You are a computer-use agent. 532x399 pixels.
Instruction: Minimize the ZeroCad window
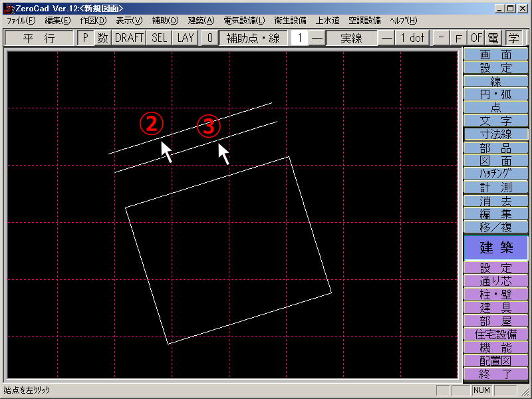[x=499, y=9]
